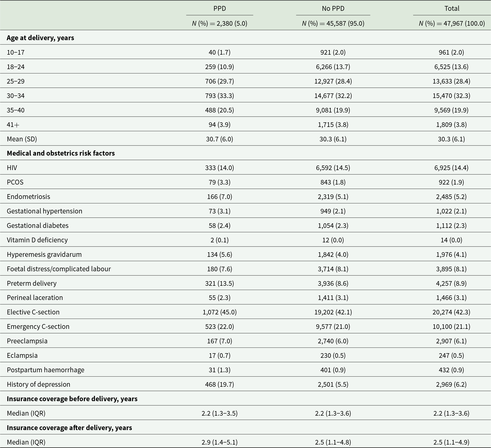Click the No PPD column header

(x=333, y=8)
